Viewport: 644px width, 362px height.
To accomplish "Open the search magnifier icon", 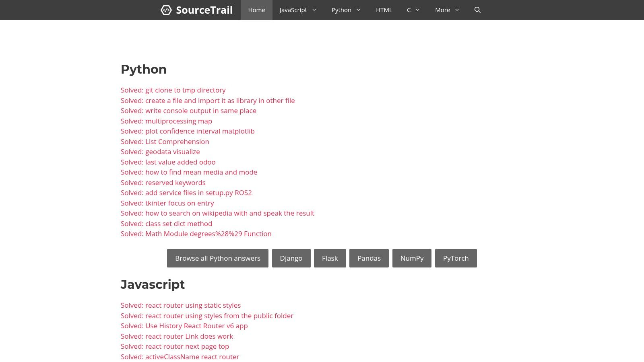I will (477, 10).
